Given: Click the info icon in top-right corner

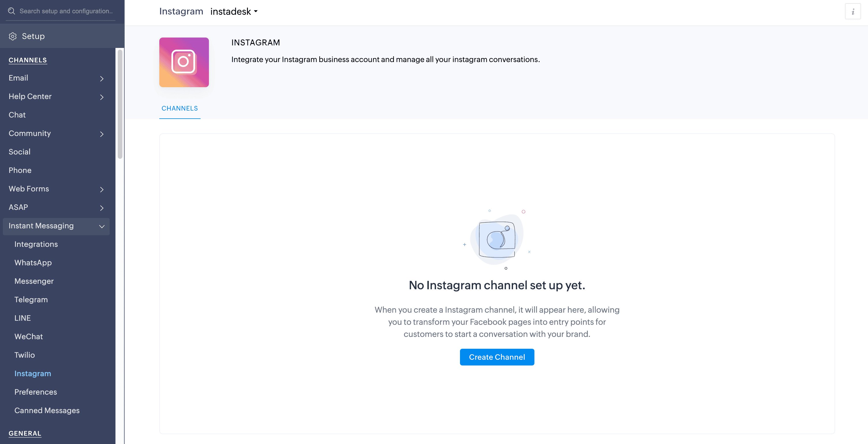Looking at the screenshot, I should (852, 12).
